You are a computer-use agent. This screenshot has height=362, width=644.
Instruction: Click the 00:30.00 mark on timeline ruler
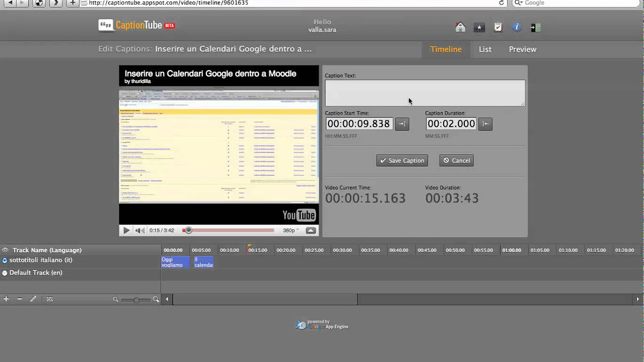point(342,250)
